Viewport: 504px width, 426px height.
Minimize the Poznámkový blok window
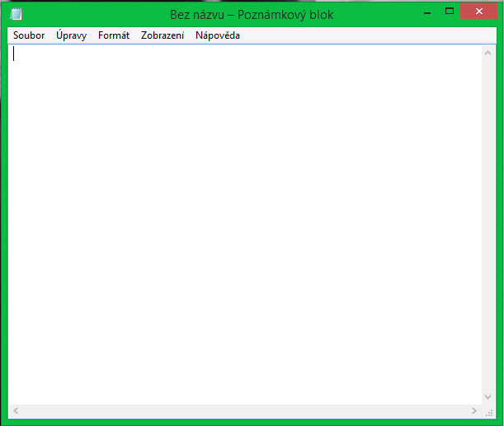[427, 12]
